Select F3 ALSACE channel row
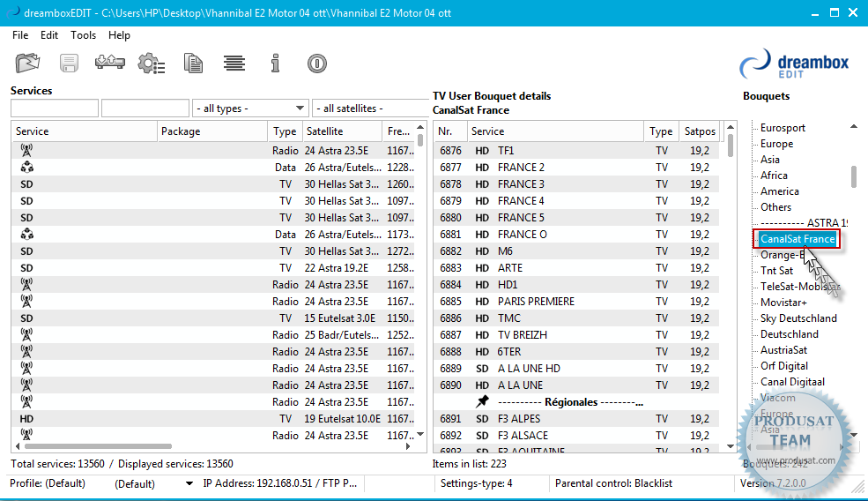The image size is (868, 501). [576, 436]
